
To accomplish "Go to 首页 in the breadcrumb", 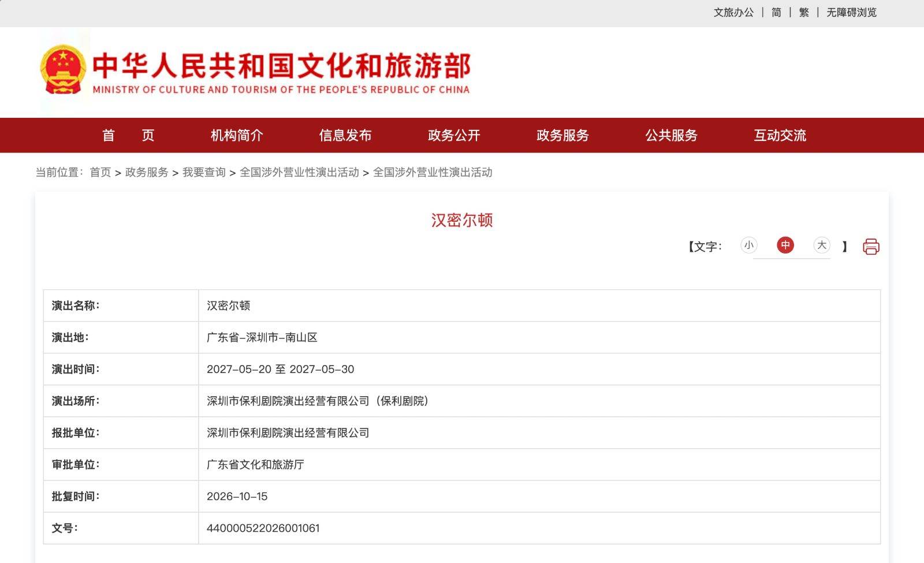I will coord(100,172).
